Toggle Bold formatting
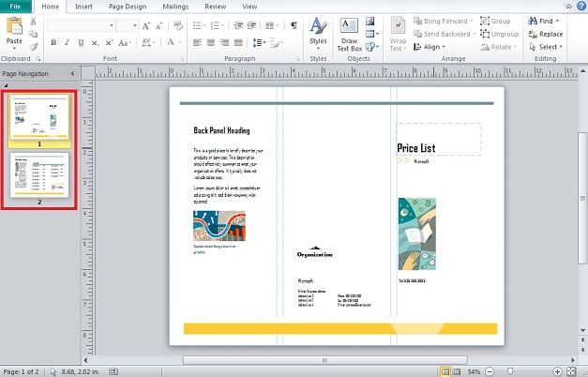 click(53, 43)
